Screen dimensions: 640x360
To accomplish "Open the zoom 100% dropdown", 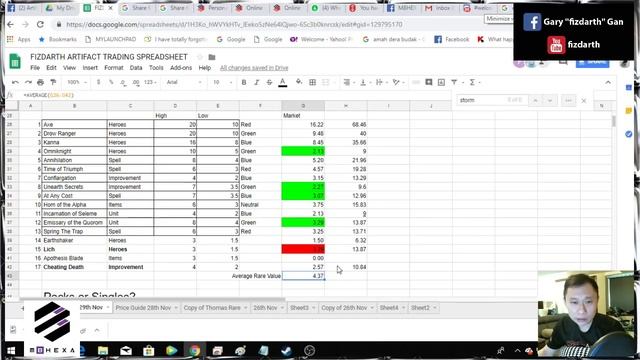I will [77, 82].
